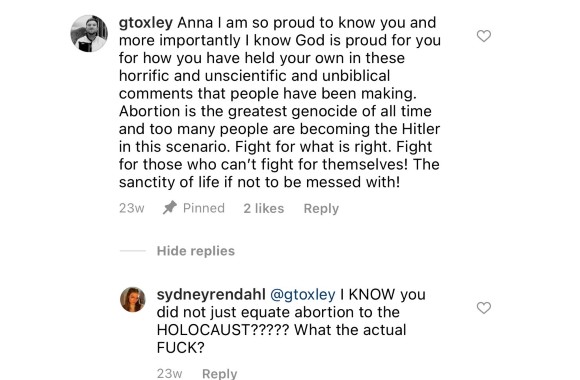Screen dimensions: 580x380
Task: Open sydneyrendahl's profile picture
Action: tap(133, 299)
